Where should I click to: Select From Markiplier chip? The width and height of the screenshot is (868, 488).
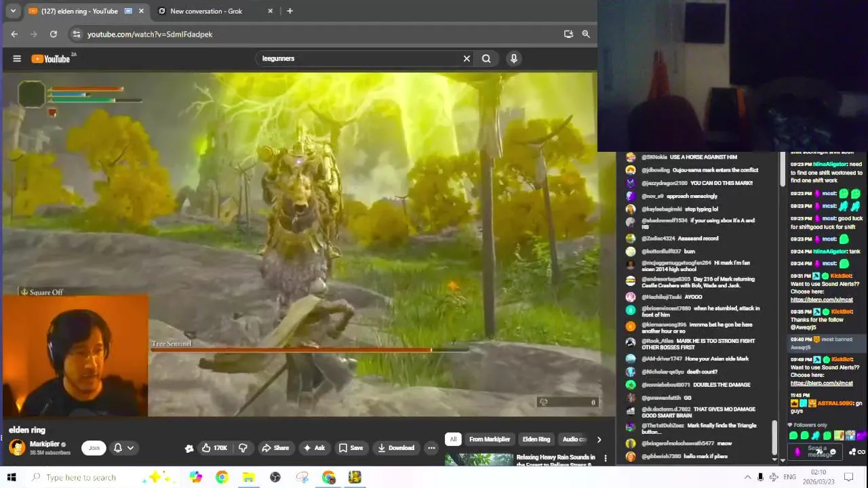pyautogui.click(x=490, y=439)
